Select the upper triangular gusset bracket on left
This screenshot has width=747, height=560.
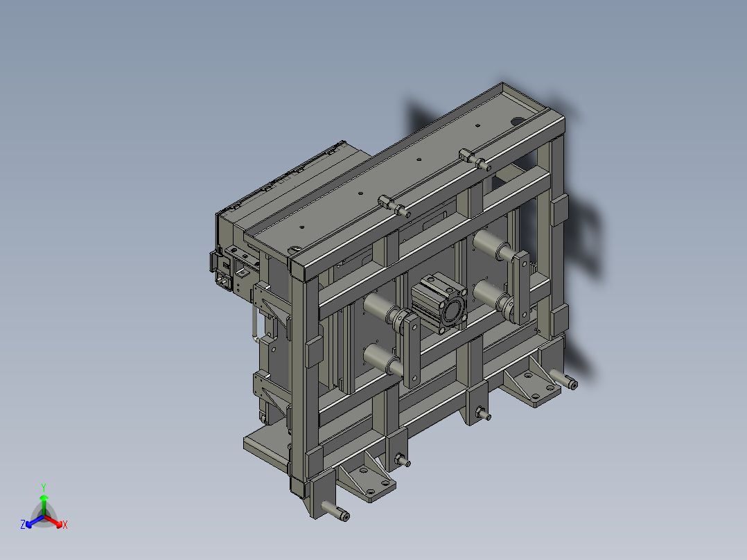271,304
